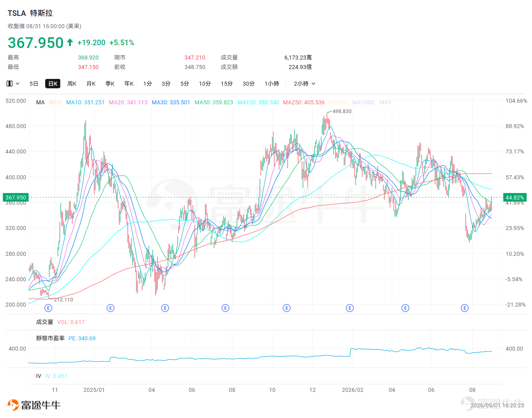Toggle the MA10: 351.251 line

tap(85, 102)
